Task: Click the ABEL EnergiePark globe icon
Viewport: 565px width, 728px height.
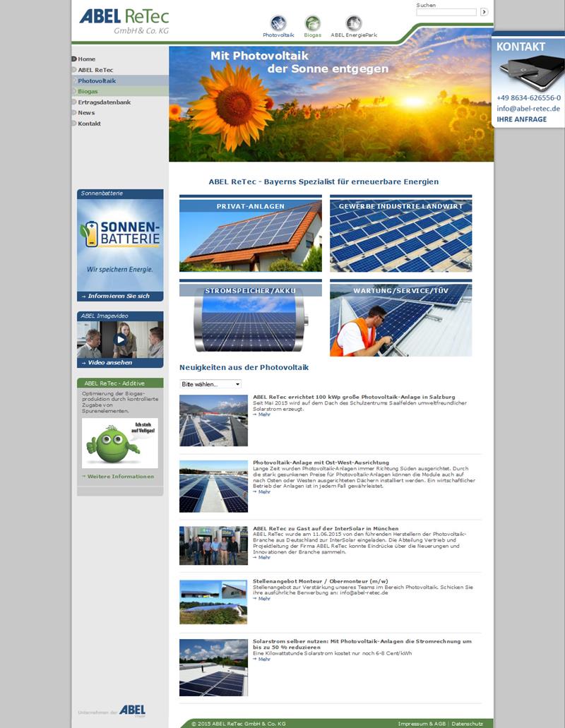Action: pyautogui.click(x=354, y=23)
